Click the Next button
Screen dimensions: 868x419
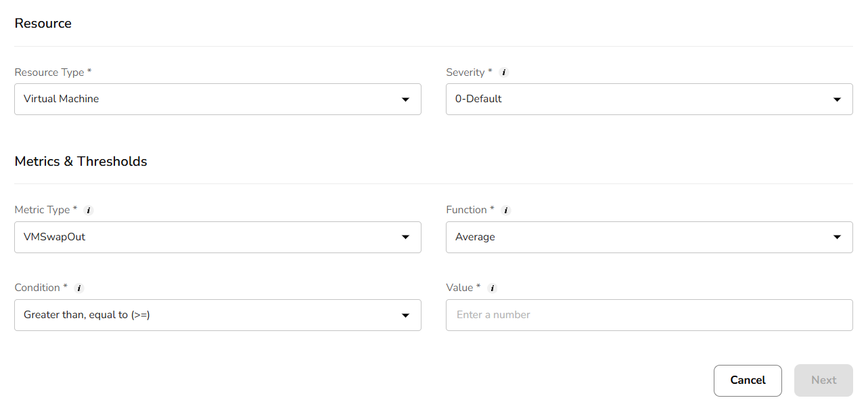823,380
